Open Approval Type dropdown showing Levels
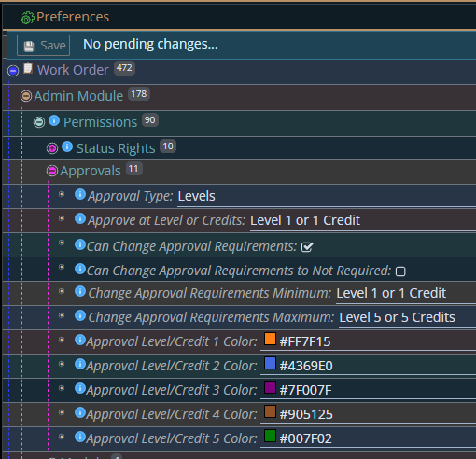Image resolution: width=476 pixels, height=459 pixels. [x=327, y=197]
